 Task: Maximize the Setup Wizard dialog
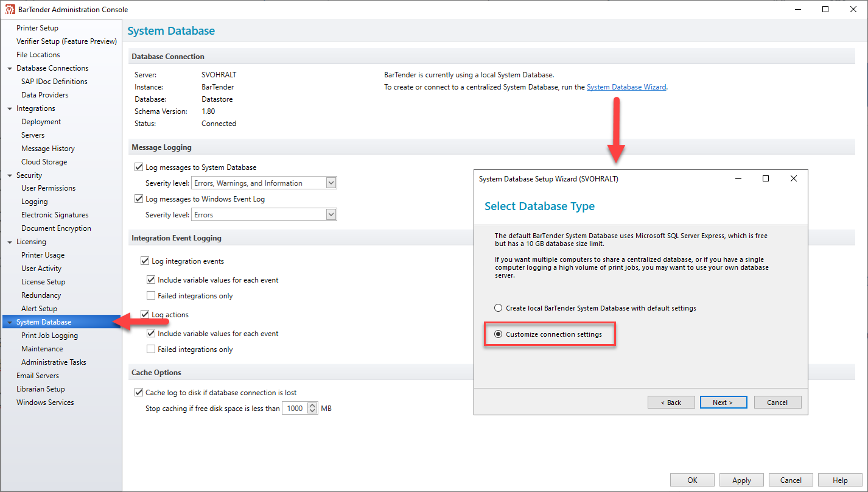(x=766, y=178)
